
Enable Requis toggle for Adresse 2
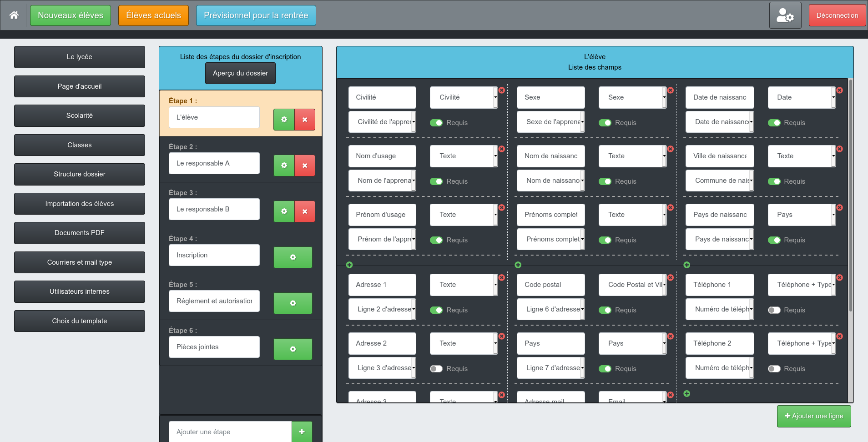pyautogui.click(x=436, y=369)
